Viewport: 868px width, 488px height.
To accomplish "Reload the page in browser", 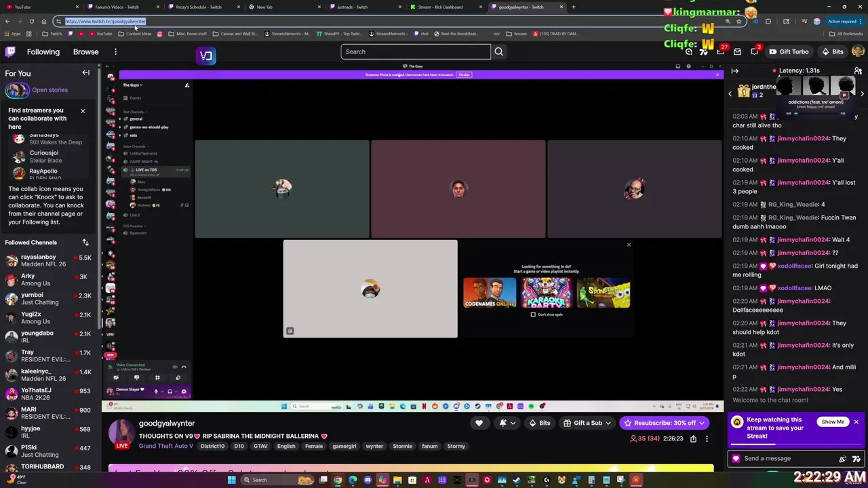I will pos(31,21).
